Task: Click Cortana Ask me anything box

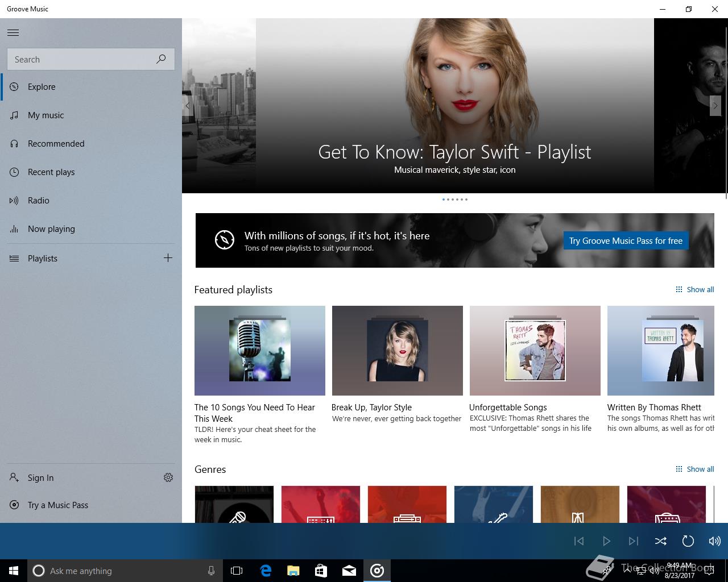Action: [x=125, y=571]
